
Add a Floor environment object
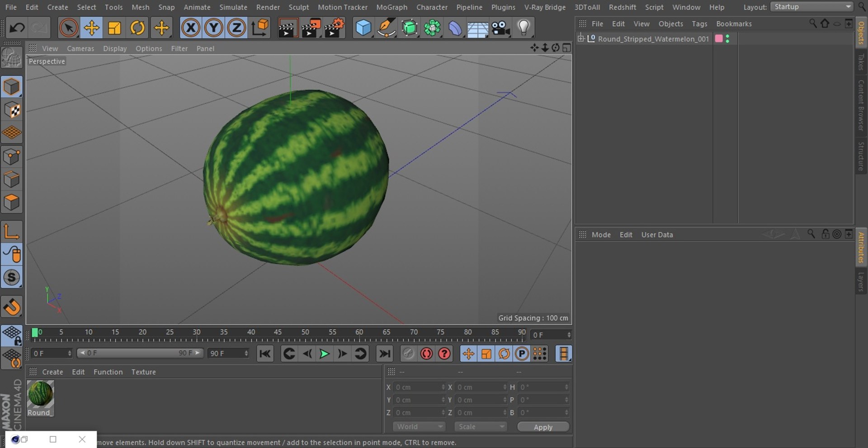(478, 28)
